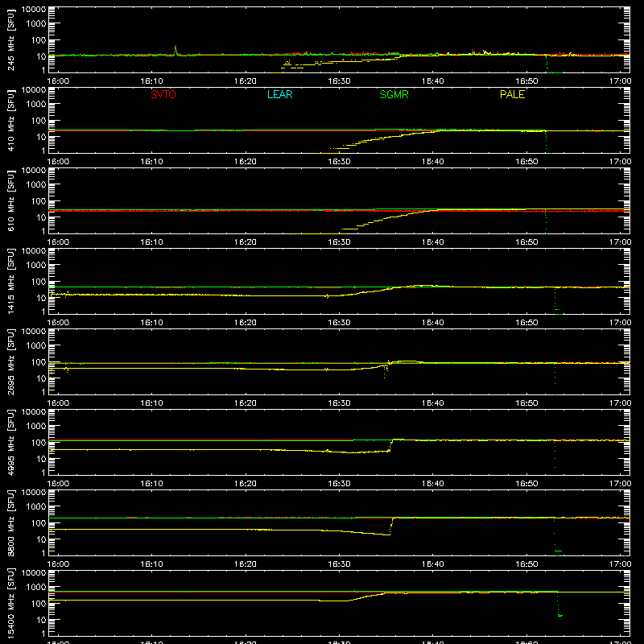The image size is (644, 644).
Task: Select the 15400 MHz [SFU] axis title
Action: (11, 604)
